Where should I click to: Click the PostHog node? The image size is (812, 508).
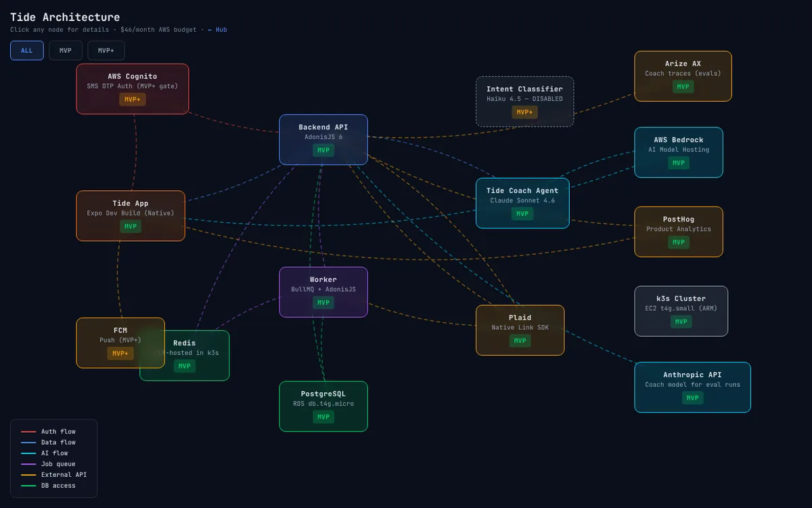[x=679, y=232]
